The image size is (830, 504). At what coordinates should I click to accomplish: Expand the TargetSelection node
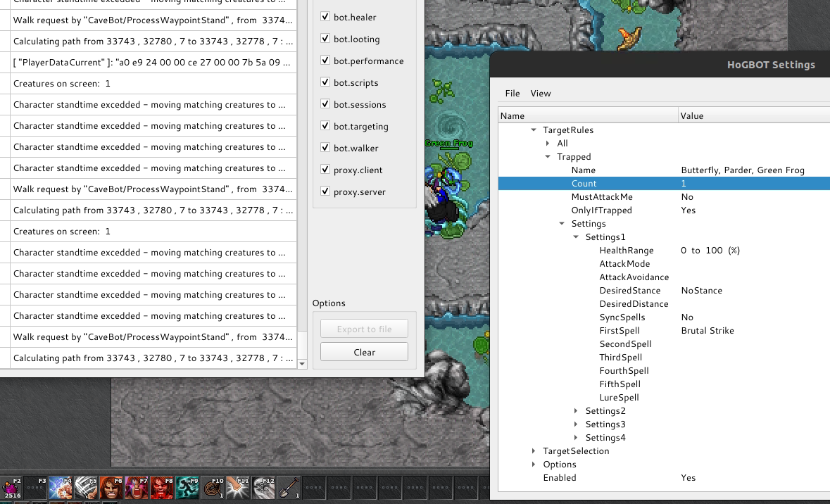coord(534,451)
